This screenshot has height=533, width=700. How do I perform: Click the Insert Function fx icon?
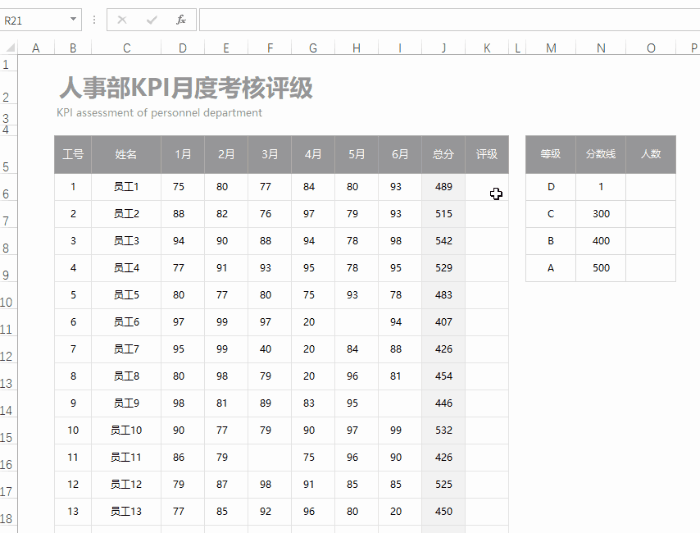180,20
